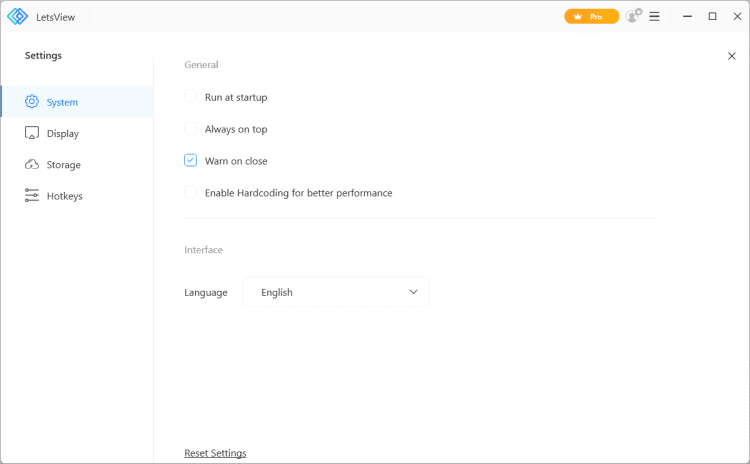This screenshot has width=750, height=464.
Task: Enable Hardcoding for better performance checkbox
Action: coord(191,192)
